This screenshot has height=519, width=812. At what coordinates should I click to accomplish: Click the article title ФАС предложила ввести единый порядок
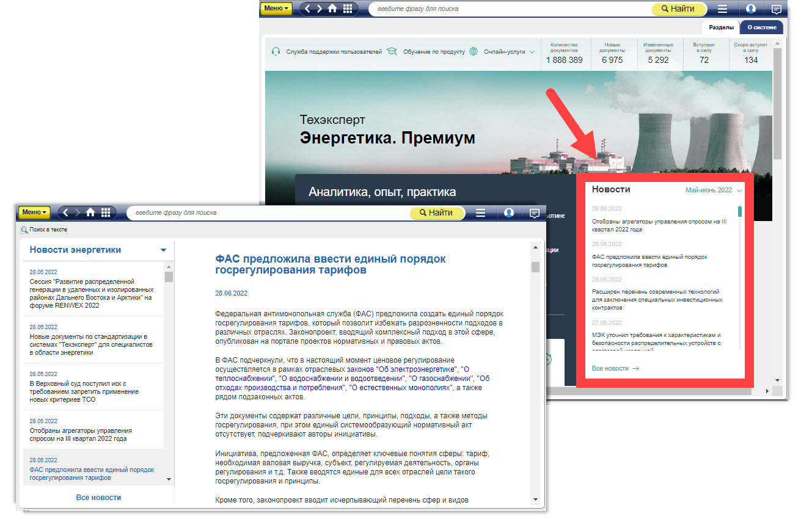(x=331, y=264)
